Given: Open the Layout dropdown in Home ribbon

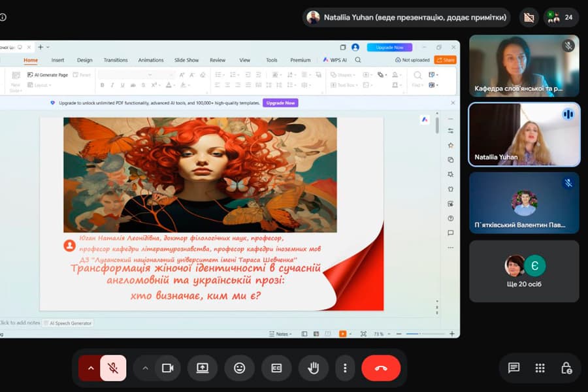Looking at the screenshot, I should tap(39, 85).
